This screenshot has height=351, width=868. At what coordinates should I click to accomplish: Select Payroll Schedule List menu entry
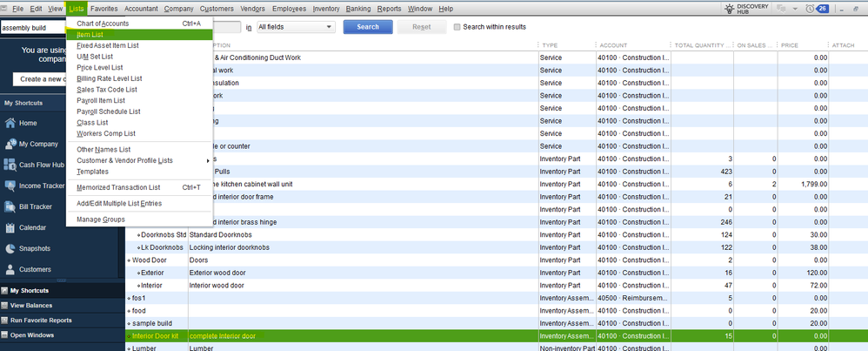[139, 111]
